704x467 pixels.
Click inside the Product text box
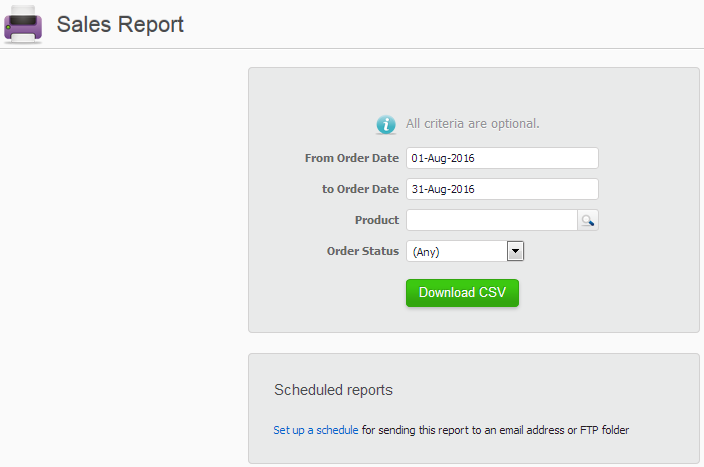(492, 220)
